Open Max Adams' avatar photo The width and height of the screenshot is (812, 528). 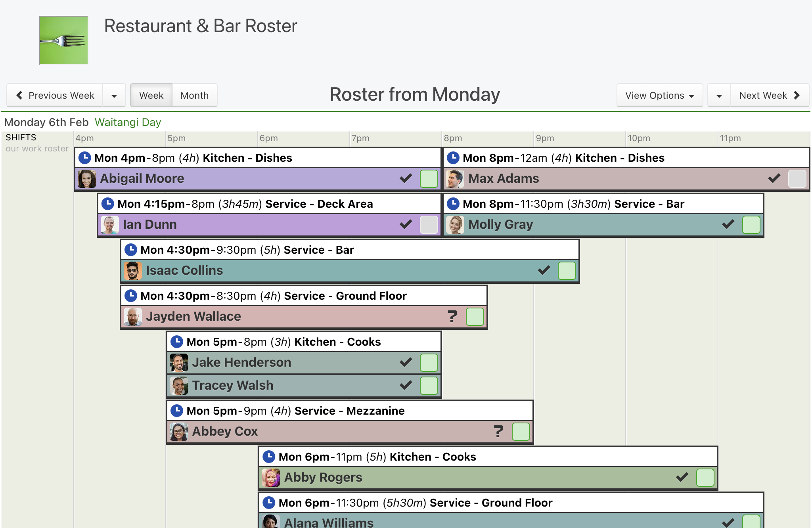(455, 179)
